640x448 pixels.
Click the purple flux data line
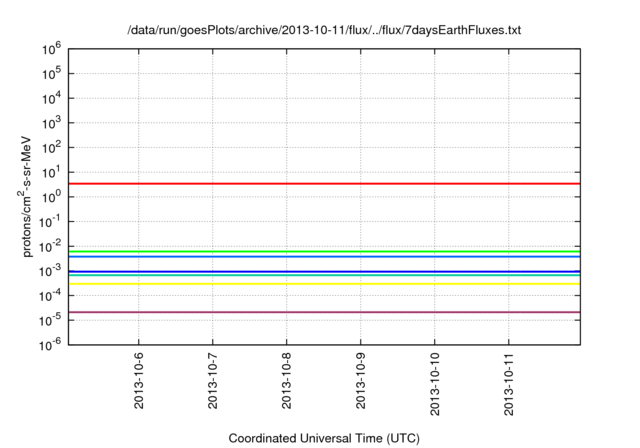[x=324, y=312]
